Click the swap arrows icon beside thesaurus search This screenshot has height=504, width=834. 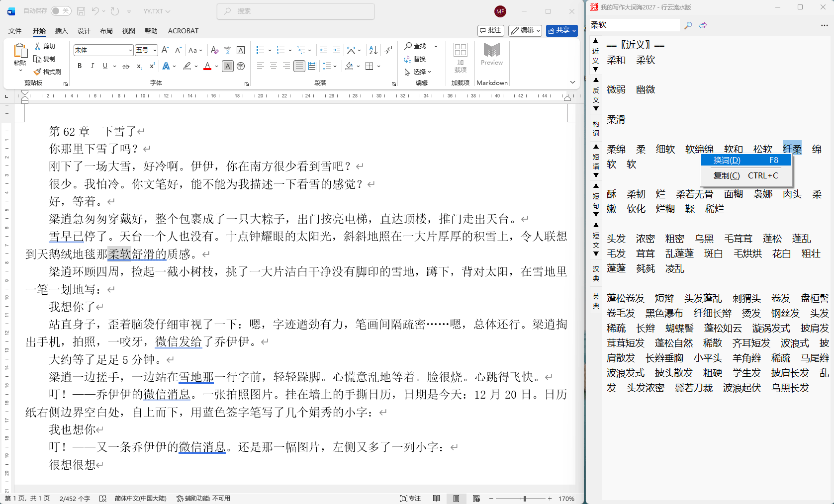click(703, 25)
